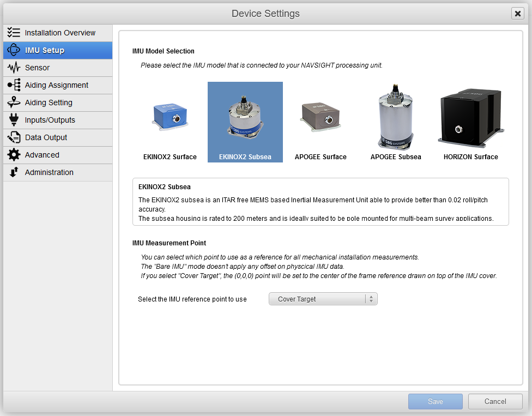Click the Installation Overview checklist icon

[x=14, y=33]
